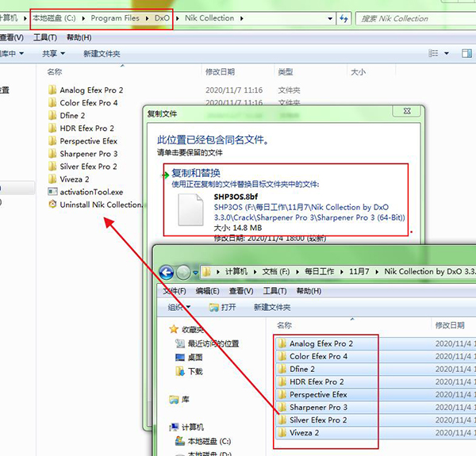476x456 pixels.
Task: Sort by 名称 column in front window
Action: 285,325
